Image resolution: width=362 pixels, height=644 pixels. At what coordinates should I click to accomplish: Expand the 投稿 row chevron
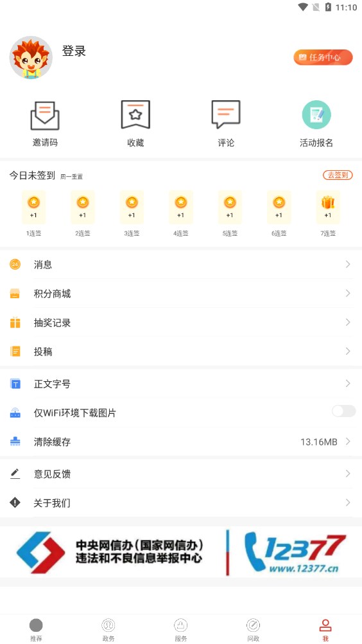(348, 351)
